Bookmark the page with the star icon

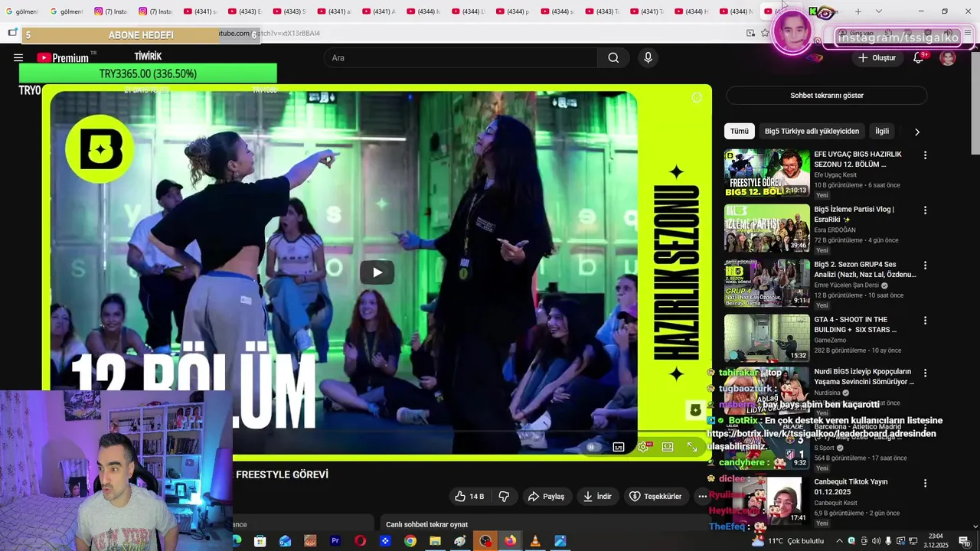click(x=765, y=33)
